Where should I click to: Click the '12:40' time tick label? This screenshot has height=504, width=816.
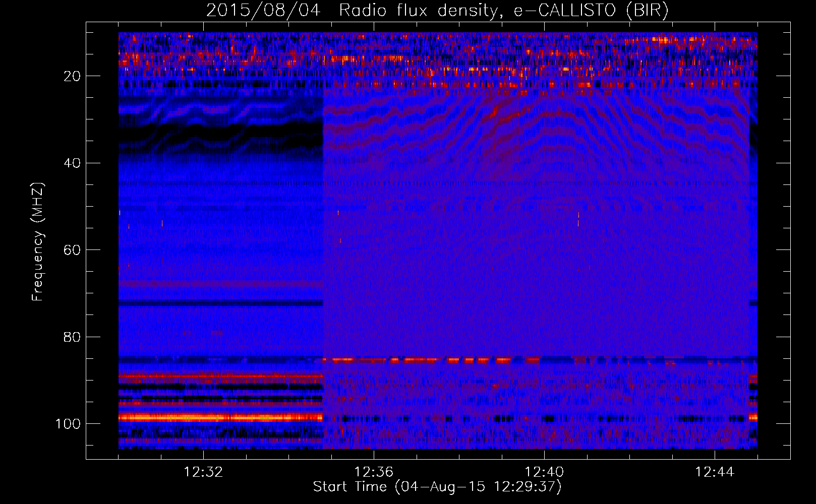(x=544, y=472)
